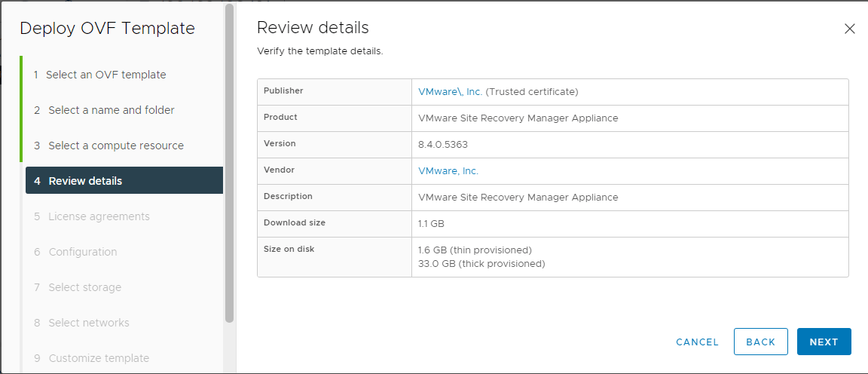This screenshot has height=374, width=868.
Task: Click the Verify the template details text
Action: pyautogui.click(x=320, y=51)
